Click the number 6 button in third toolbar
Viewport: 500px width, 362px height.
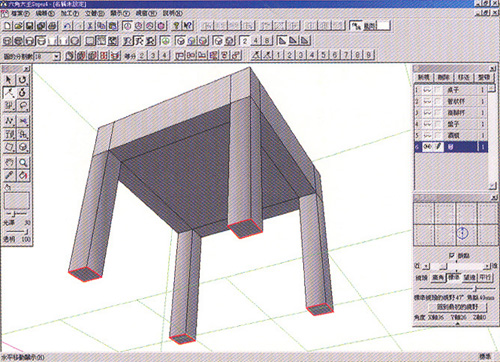(x=335, y=55)
